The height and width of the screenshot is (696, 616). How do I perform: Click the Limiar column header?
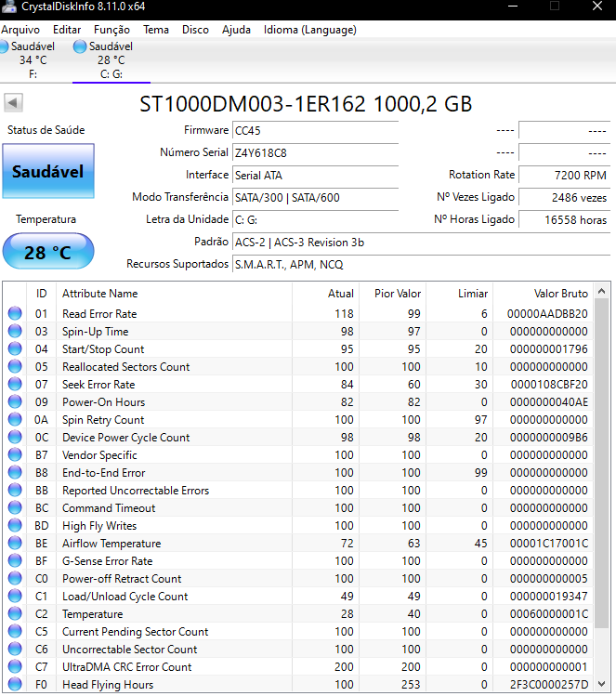460,294
